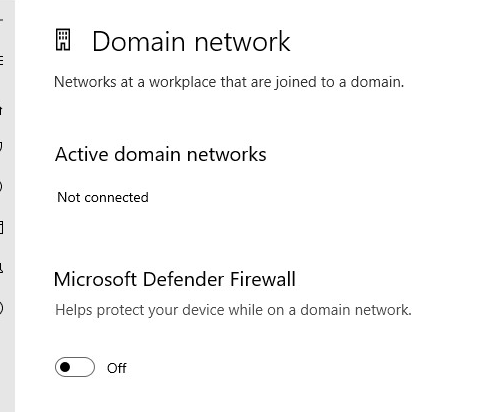Open the hamburger navigation menu
The width and height of the screenshot is (478, 412).
2,61
